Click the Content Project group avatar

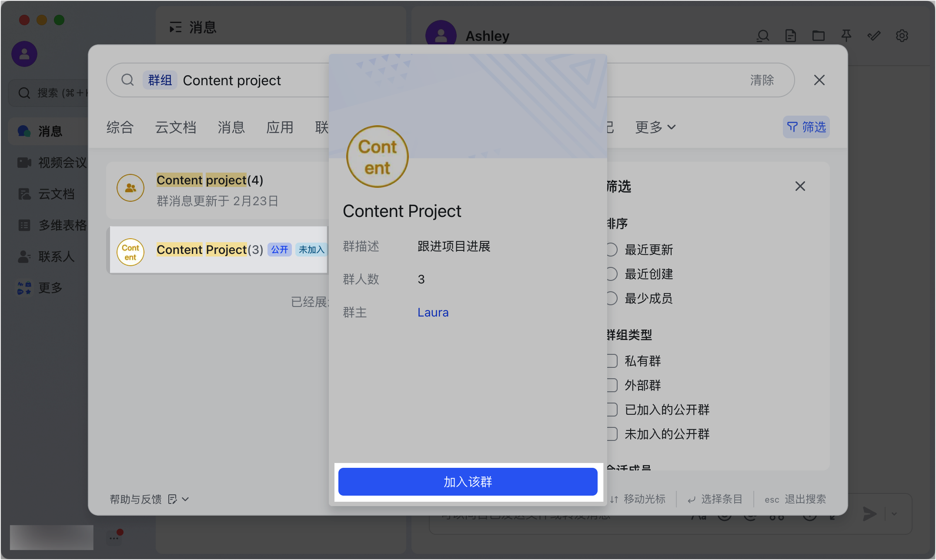pyautogui.click(x=377, y=157)
